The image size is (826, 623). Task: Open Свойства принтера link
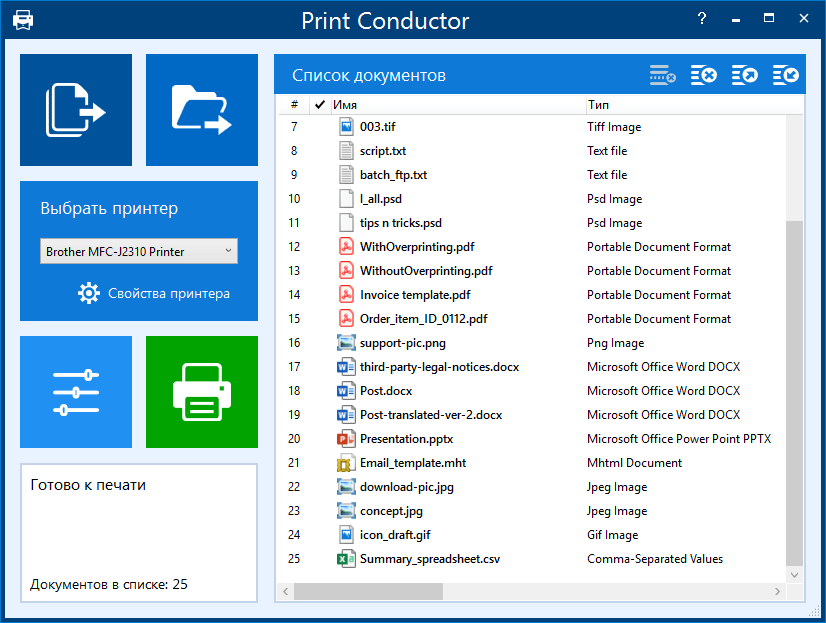[x=169, y=293]
